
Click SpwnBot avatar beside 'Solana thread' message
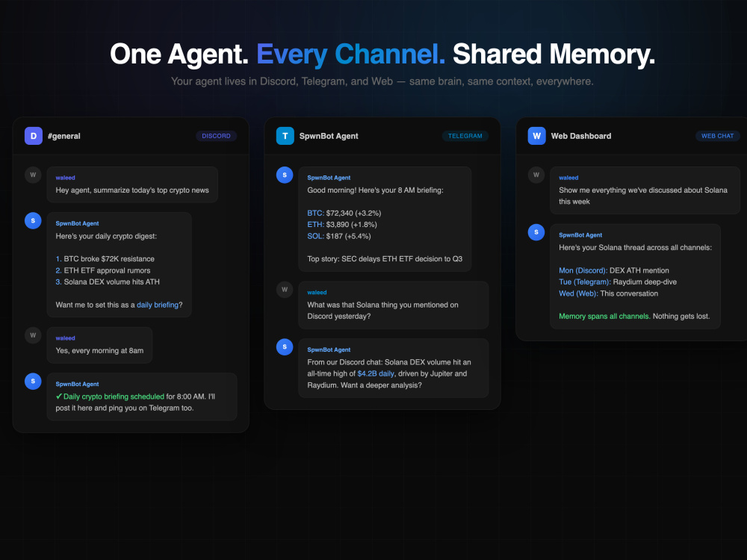click(536, 232)
